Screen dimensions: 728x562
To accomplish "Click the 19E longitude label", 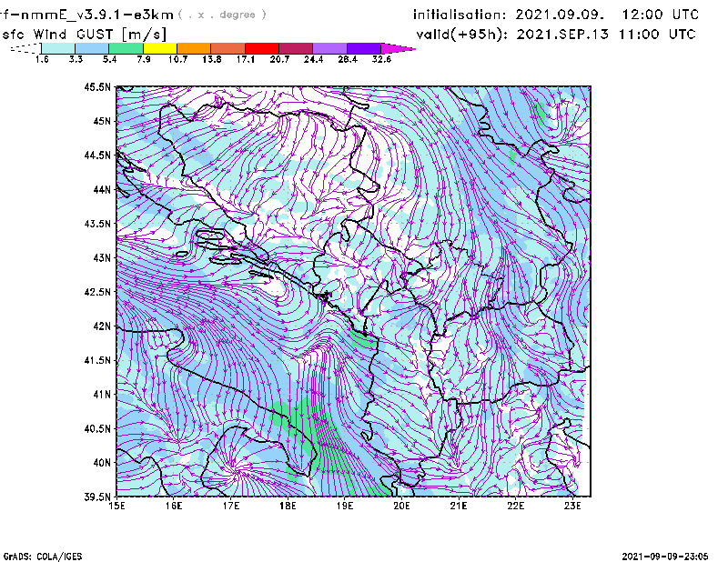I will [345, 506].
